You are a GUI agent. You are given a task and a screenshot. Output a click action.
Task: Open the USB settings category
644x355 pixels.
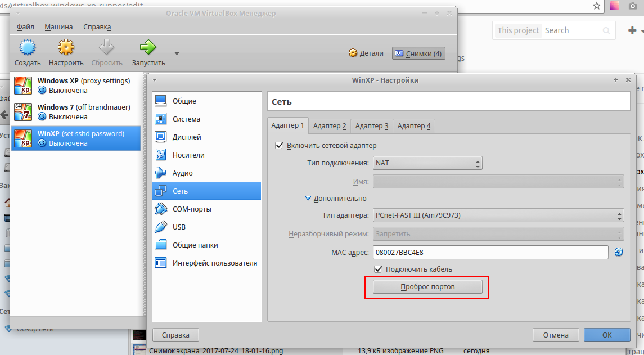pos(206,227)
